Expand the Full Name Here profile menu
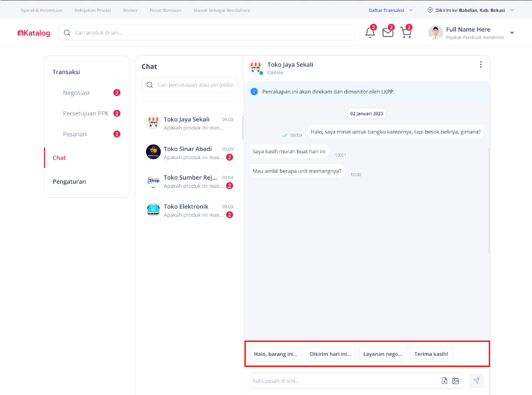The width and height of the screenshot is (532, 395). pyautogui.click(x=512, y=33)
